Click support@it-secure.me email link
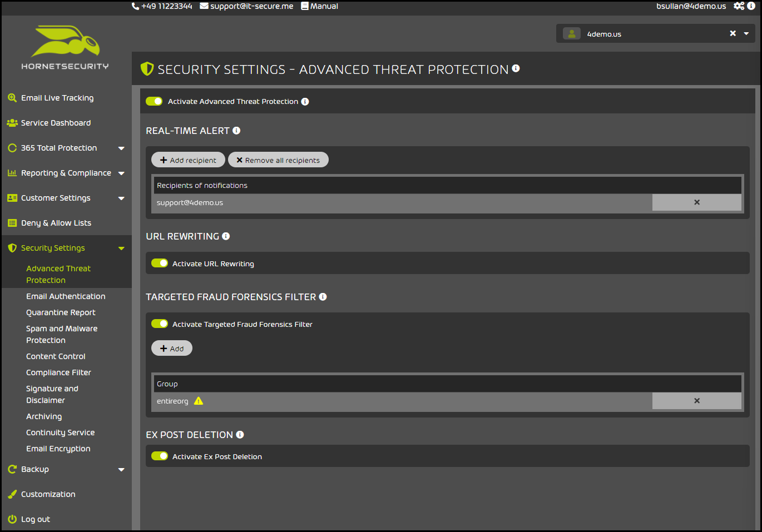This screenshot has width=762, height=532. (x=251, y=6)
